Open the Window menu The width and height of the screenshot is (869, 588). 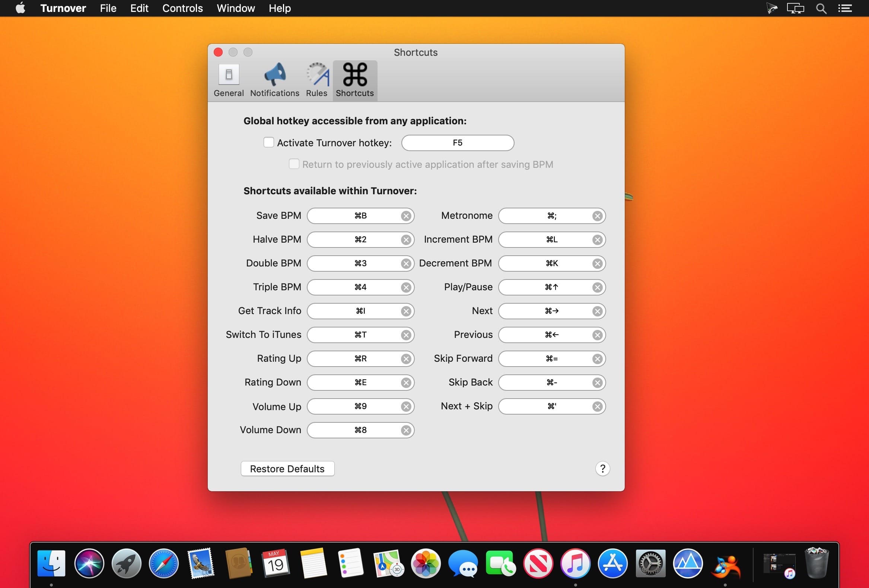click(236, 8)
